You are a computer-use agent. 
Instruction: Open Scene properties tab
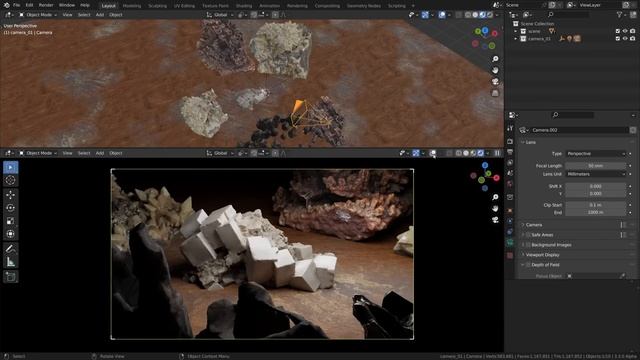point(510,173)
